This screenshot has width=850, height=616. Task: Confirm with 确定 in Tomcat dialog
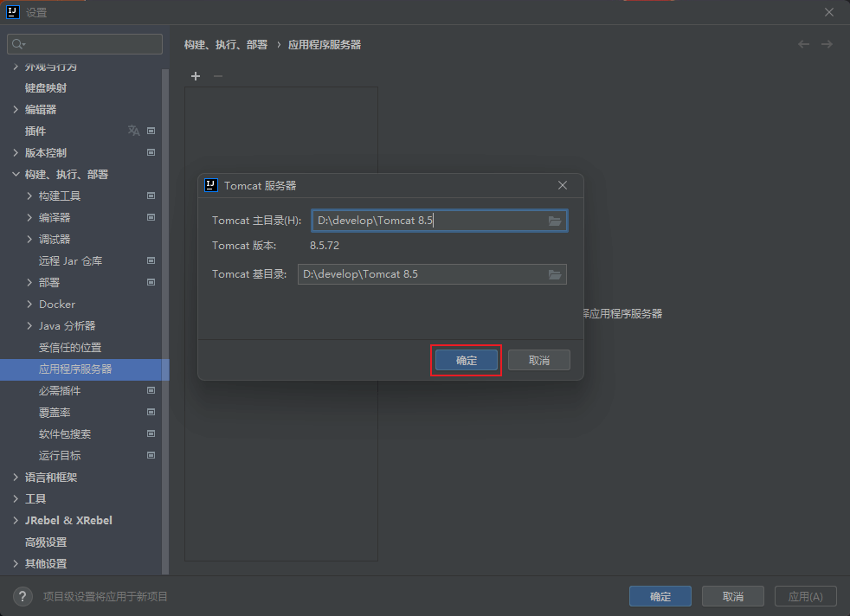tap(467, 360)
